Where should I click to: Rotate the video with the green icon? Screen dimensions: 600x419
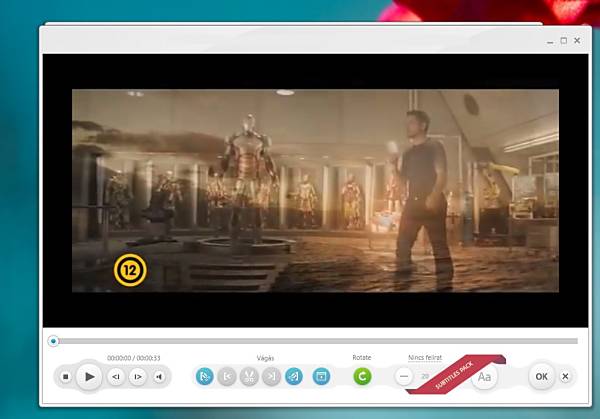tap(362, 376)
